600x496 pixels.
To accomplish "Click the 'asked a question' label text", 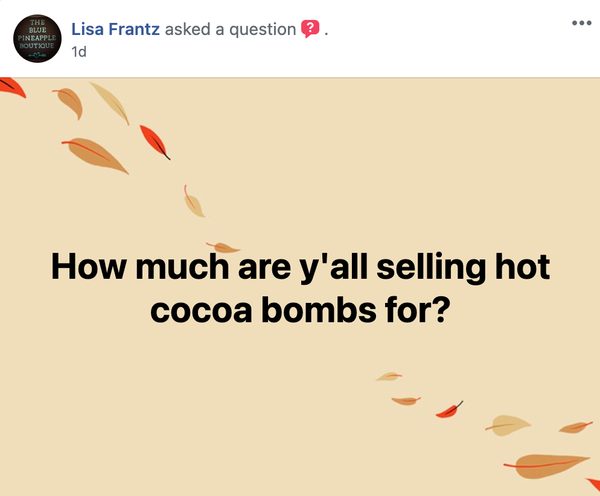I will coord(230,29).
